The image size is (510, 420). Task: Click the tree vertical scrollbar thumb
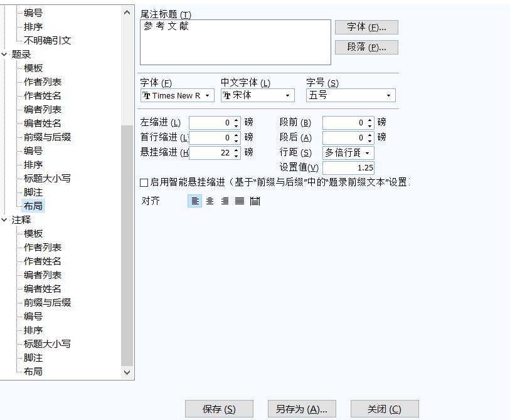pos(127,246)
